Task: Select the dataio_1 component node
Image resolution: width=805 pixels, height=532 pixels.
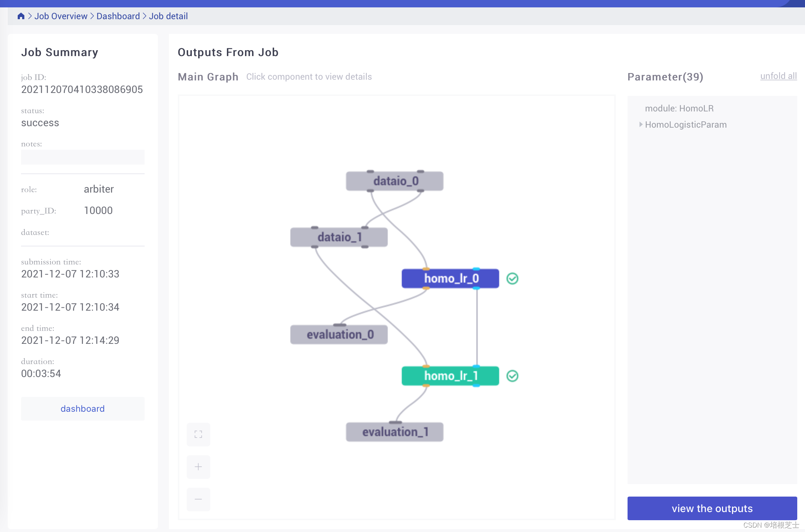Action: 339,237
